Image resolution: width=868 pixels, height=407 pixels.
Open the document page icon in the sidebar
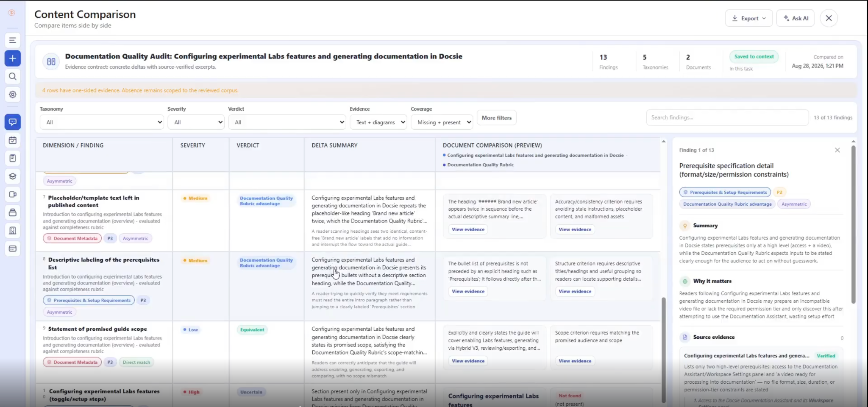pyautogui.click(x=13, y=158)
